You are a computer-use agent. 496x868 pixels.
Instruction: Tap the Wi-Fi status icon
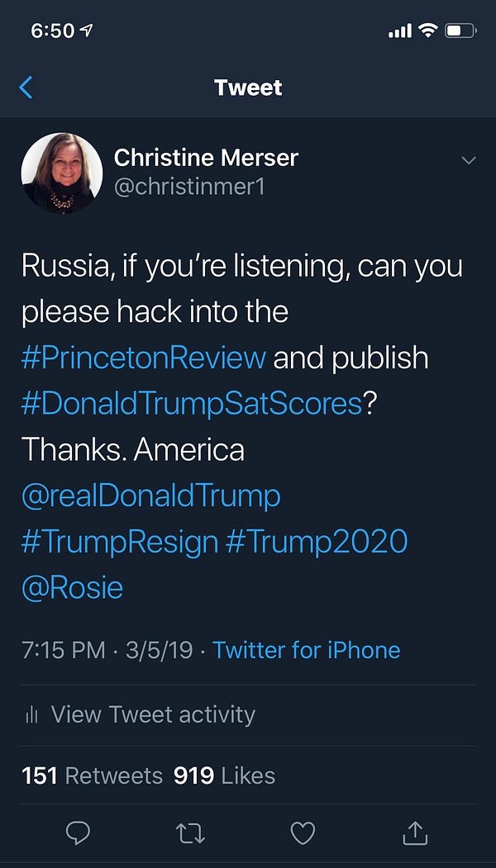click(x=427, y=31)
